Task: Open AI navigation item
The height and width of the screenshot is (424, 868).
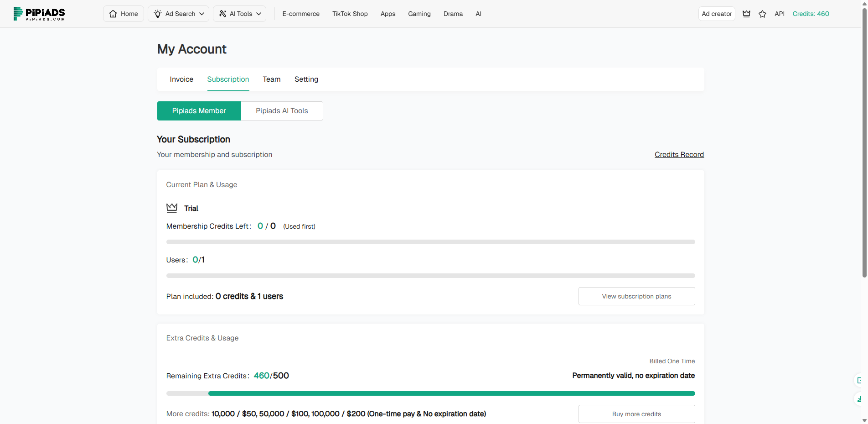Action: click(478, 14)
